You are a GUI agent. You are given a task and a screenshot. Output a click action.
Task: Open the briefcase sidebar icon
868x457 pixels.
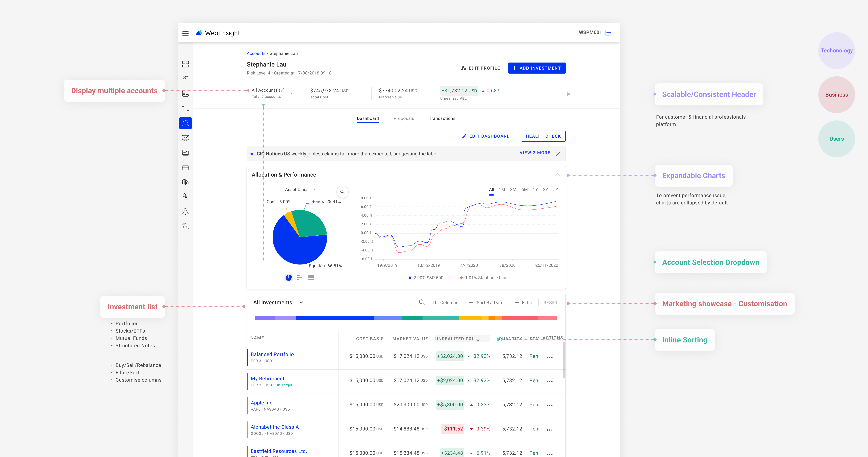click(185, 167)
